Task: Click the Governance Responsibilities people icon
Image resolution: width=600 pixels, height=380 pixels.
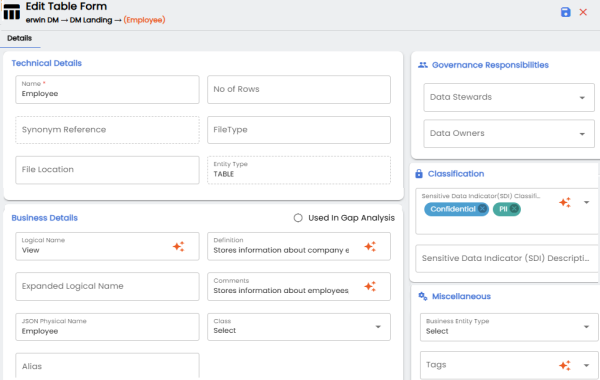Action: 423,65
